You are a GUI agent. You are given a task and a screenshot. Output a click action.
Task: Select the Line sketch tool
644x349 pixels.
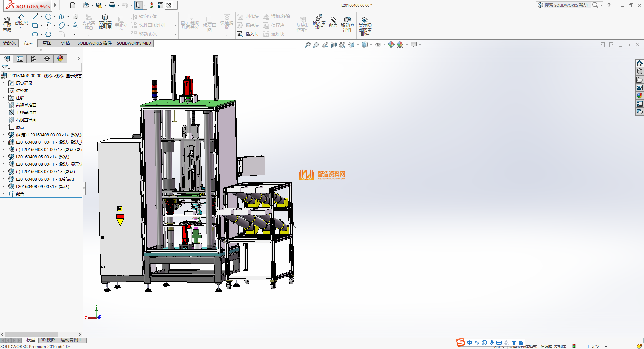35,17
